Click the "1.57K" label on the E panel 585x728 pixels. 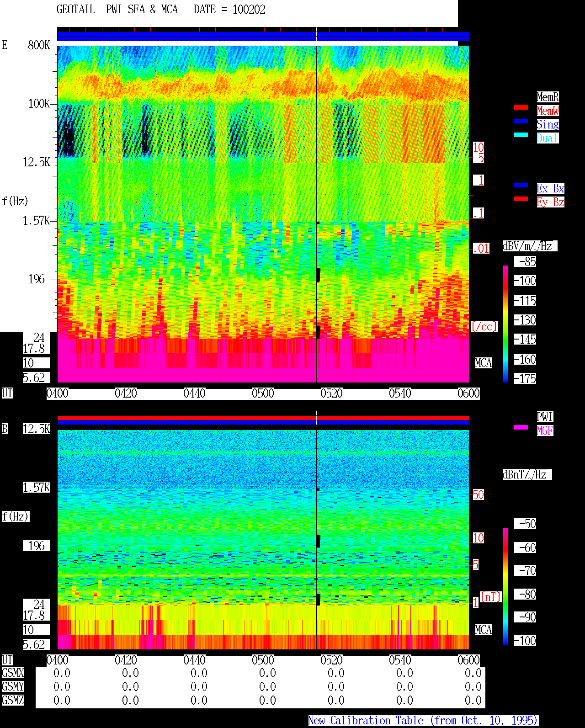click(x=37, y=220)
